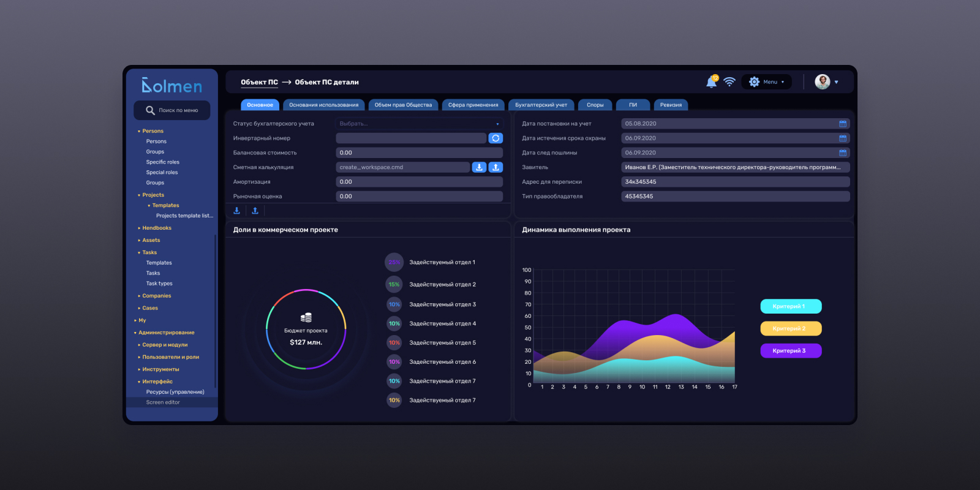Click the 25% badge for отдел 1

point(394,262)
